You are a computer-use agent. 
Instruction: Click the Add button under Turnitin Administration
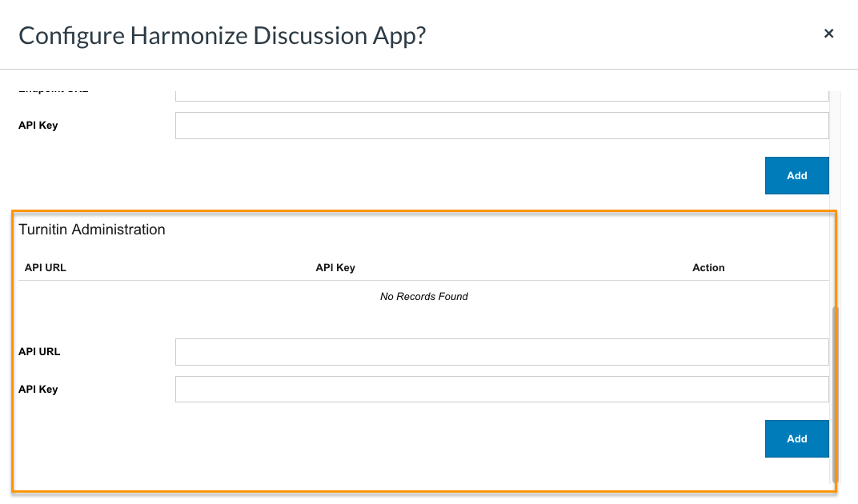[796, 438]
